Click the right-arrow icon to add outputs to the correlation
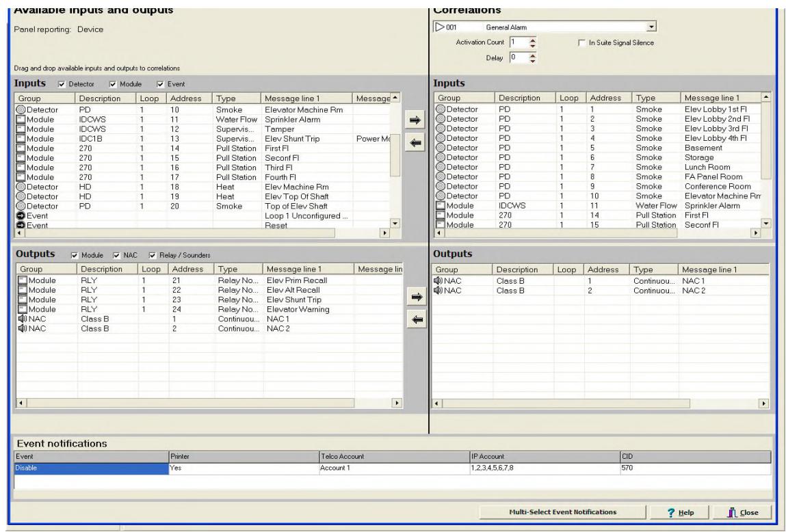This screenshot has height=532, width=786. tap(417, 297)
